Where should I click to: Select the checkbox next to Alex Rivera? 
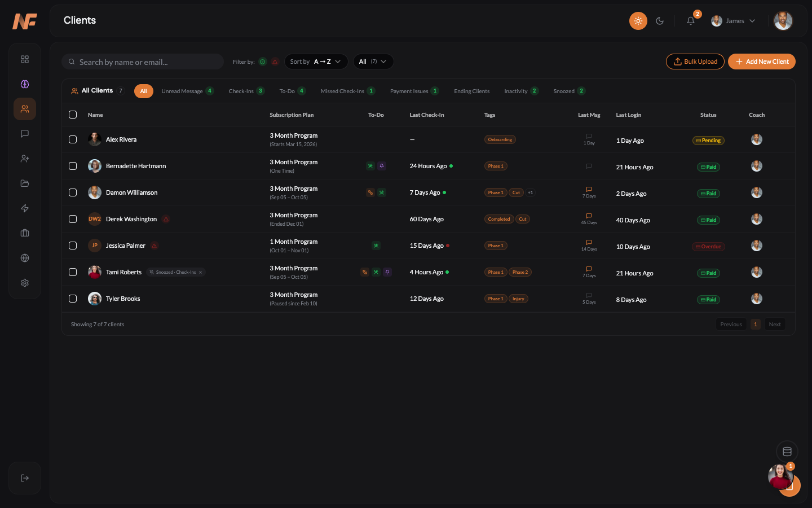coord(72,139)
